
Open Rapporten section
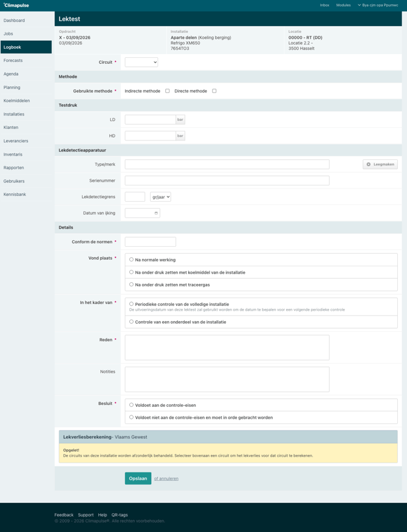(x=26, y=168)
